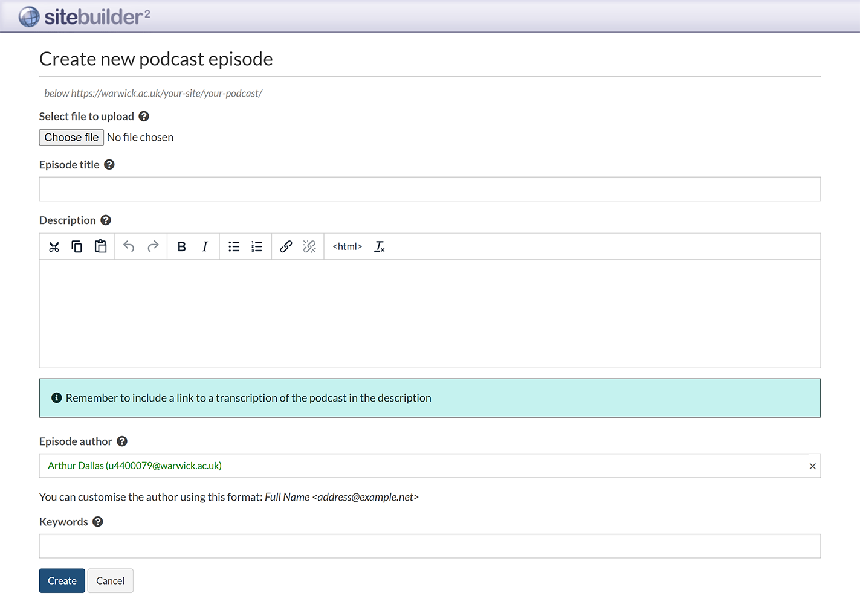This screenshot has width=860, height=616.
Task: Click the Cut icon in description toolbar
Action: pos(54,246)
